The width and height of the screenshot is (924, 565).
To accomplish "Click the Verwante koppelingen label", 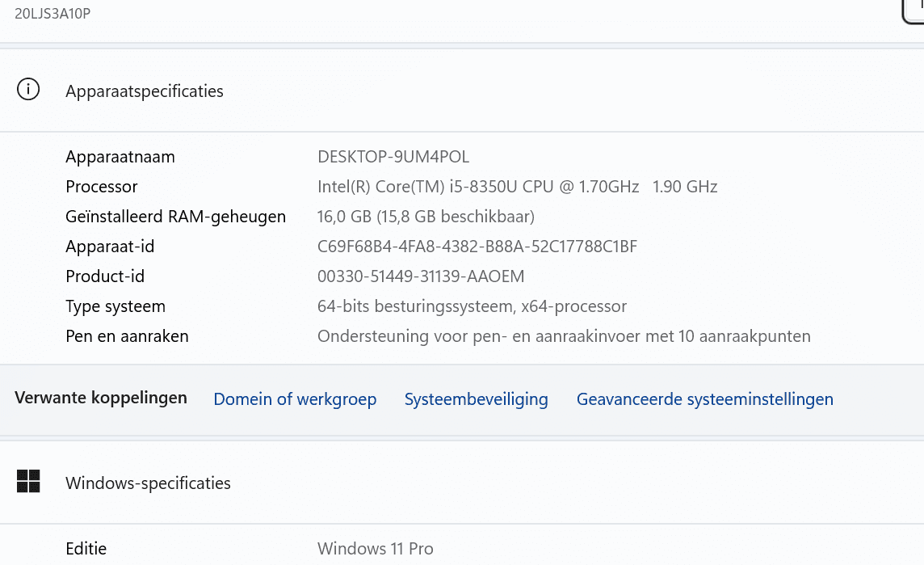I will pos(101,398).
